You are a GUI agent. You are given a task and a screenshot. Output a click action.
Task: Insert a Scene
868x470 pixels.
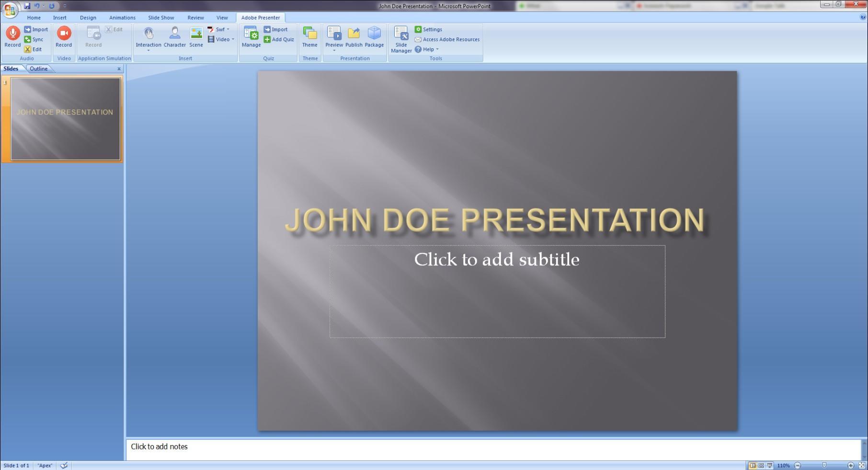tap(196, 37)
